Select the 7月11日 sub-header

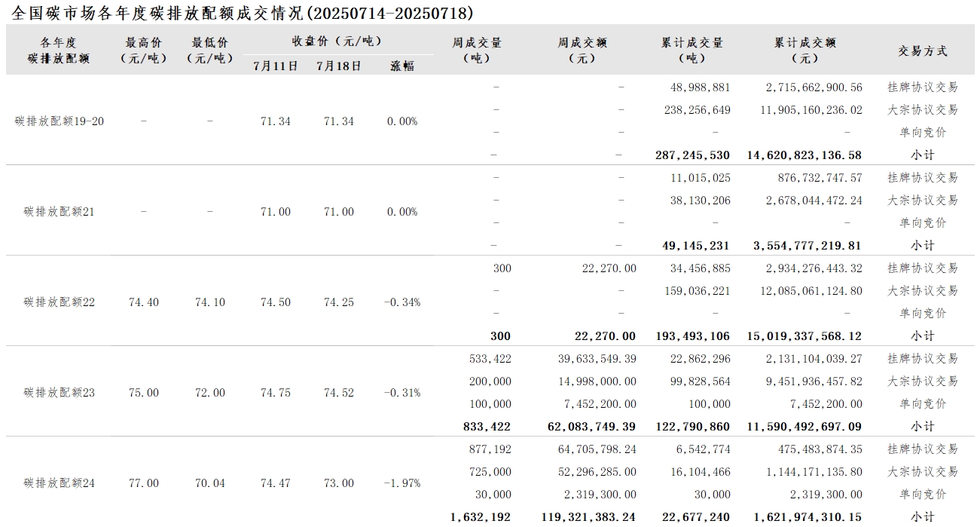click(x=275, y=66)
